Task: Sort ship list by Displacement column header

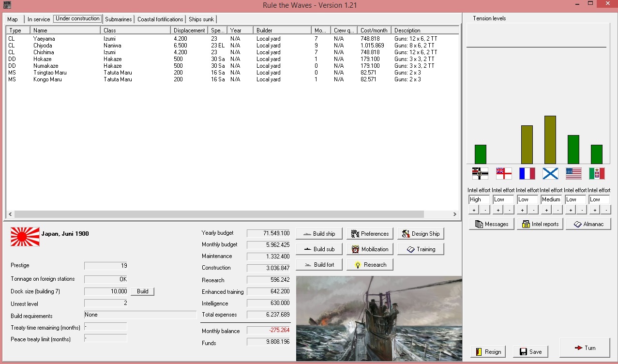Action: [x=190, y=30]
